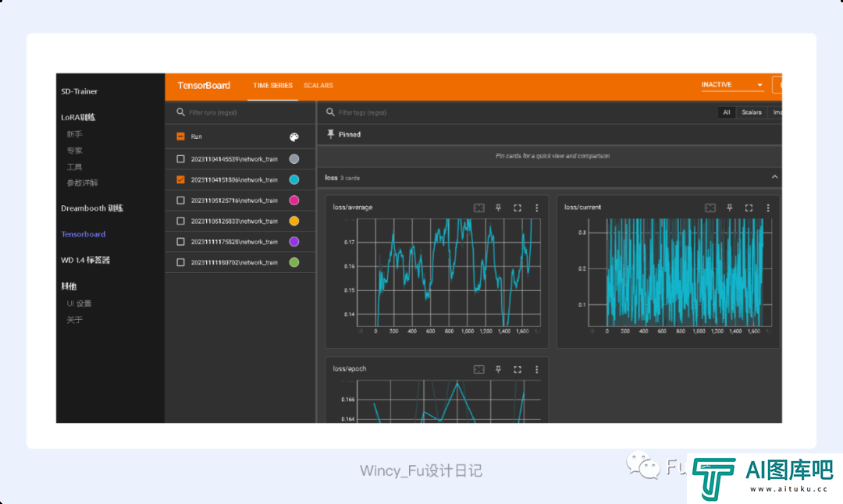Open more options on loss/average card

coord(536,208)
